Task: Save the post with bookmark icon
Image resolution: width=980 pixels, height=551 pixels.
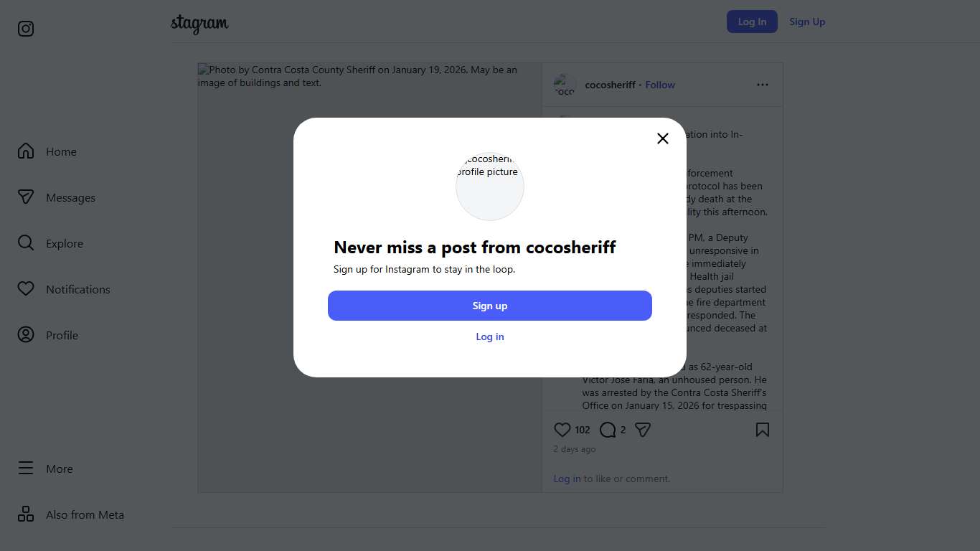Action: [763, 430]
